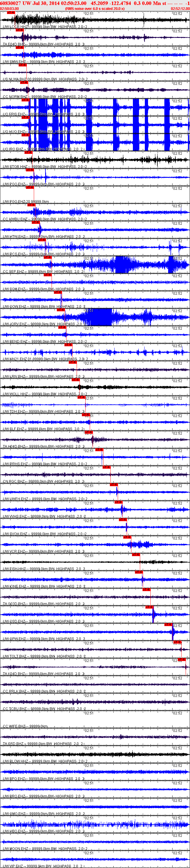Select the event header title 60830027 UW

[15, 3]
